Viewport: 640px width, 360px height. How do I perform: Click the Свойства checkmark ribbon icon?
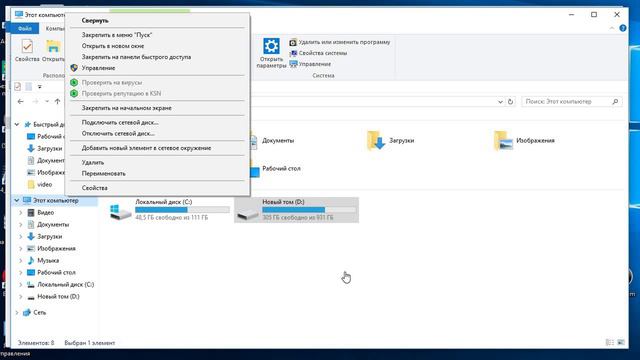coord(27,46)
